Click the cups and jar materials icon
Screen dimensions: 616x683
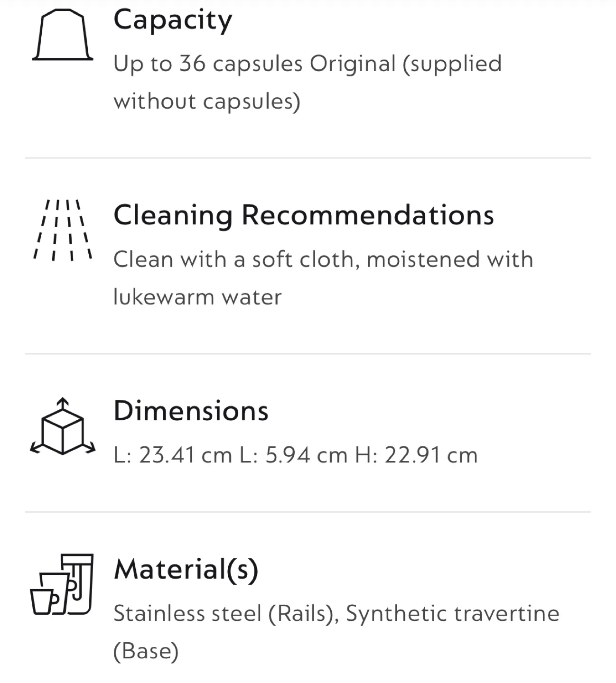click(x=62, y=584)
